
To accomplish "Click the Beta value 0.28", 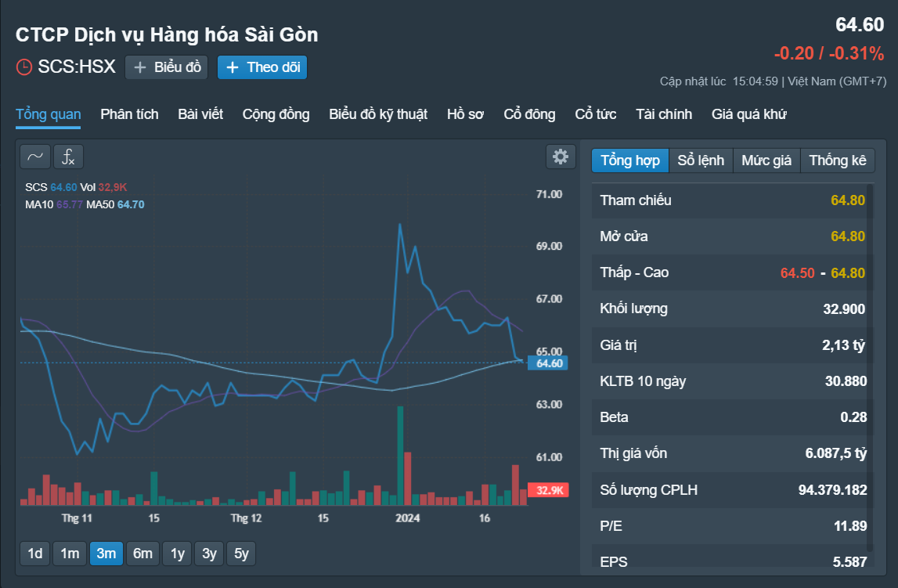I will point(853,417).
